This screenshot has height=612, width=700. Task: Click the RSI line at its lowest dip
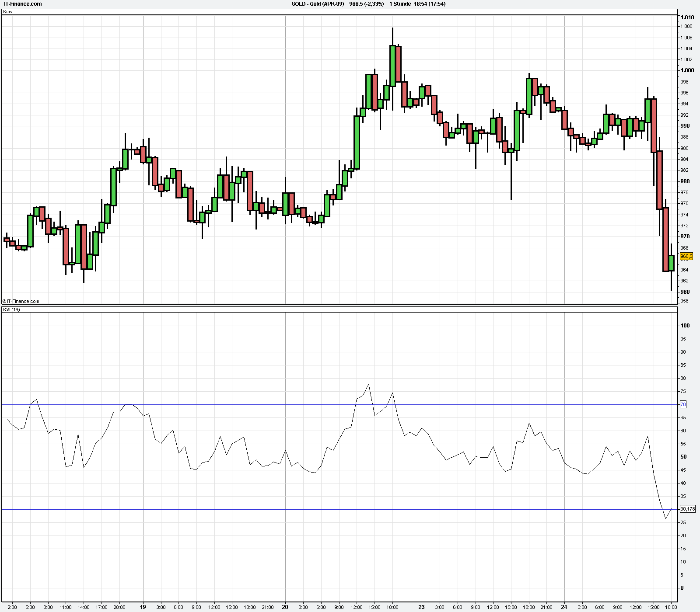pyautogui.click(x=666, y=519)
